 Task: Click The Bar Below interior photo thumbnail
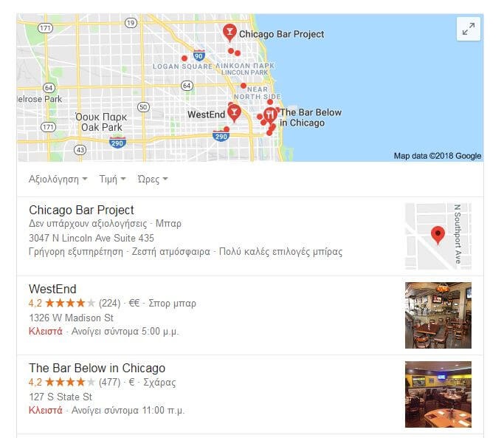438,394
